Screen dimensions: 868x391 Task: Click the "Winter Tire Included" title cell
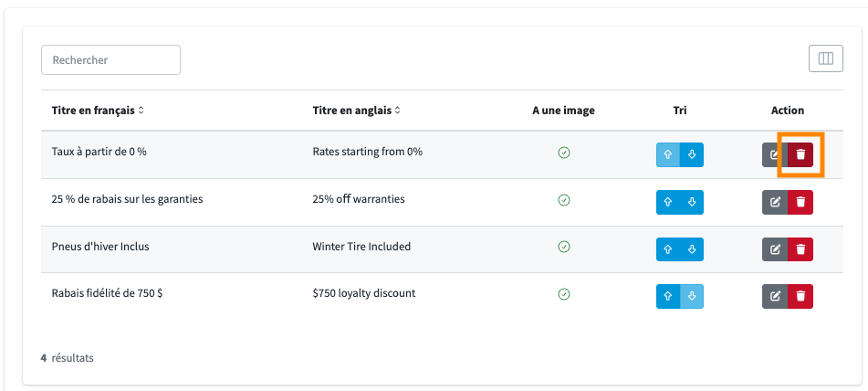point(361,247)
